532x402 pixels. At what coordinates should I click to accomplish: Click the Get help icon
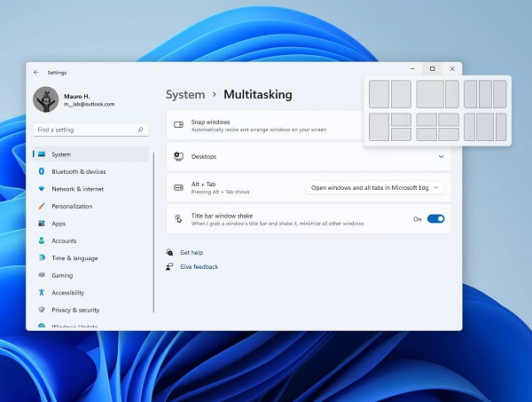pyautogui.click(x=169, y=252)
